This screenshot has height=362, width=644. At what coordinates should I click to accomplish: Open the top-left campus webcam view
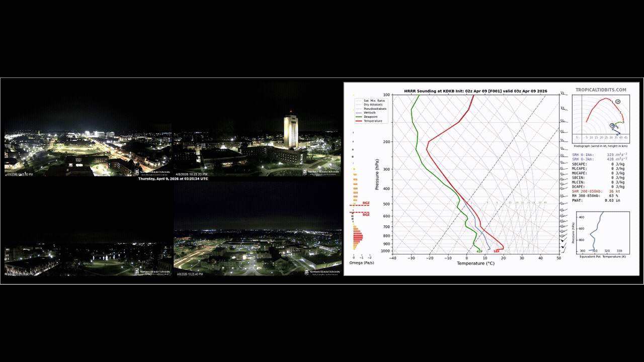coord(88,151)
